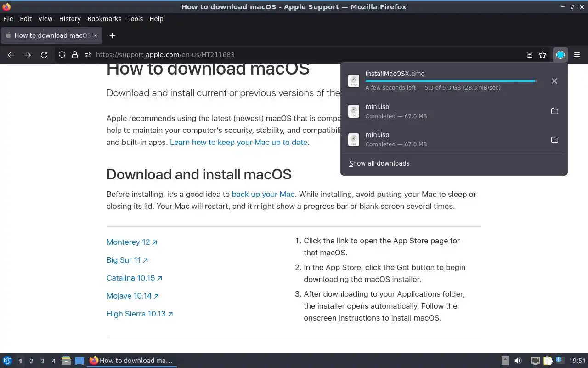This screenshot has height=368, width=588.
Task: Toggle reader view
Action: coord(530,55)
